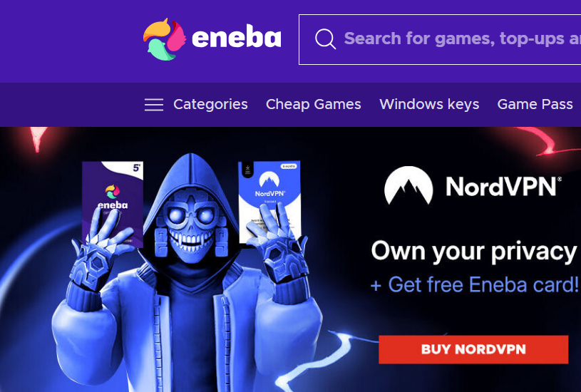Click the colorful Eneba logo icon
The width and height of the screenshot is (581, 392).
tap(165, 39)
